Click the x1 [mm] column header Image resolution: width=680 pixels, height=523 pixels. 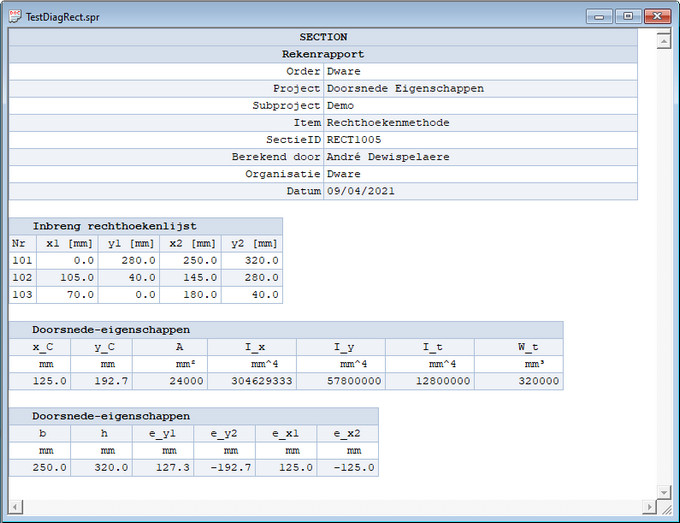(x=69, y=244)
